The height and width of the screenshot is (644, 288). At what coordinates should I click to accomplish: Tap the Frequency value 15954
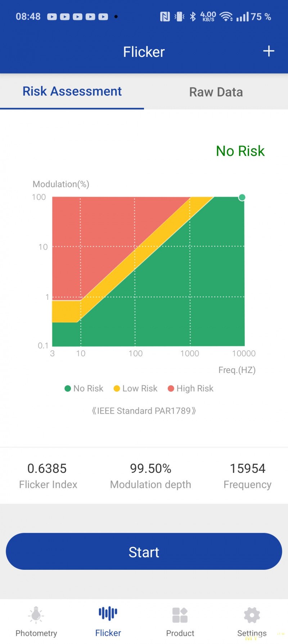tap(247, 468)
